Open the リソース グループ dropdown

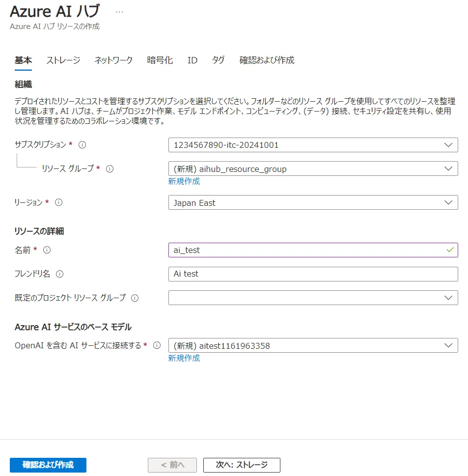tap(313, 168)
